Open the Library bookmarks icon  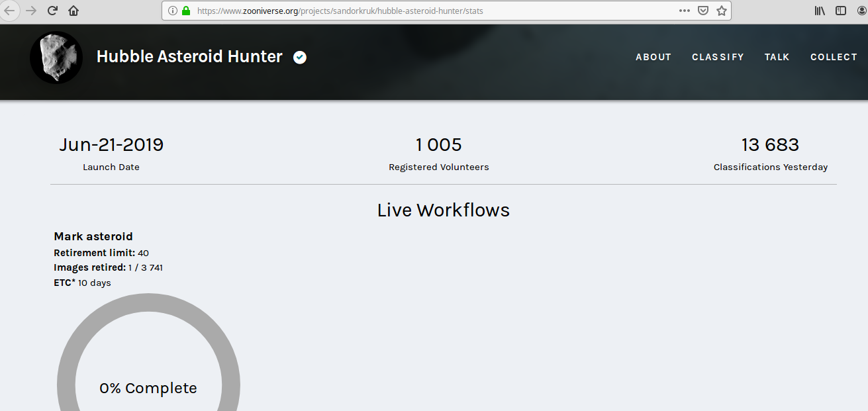(x=820, y=11)
